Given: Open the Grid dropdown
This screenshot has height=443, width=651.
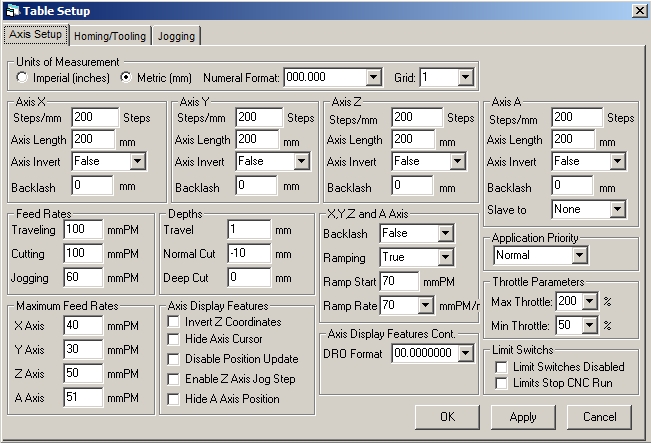Looking at the screenshot, I should click(x=465, y=77).
